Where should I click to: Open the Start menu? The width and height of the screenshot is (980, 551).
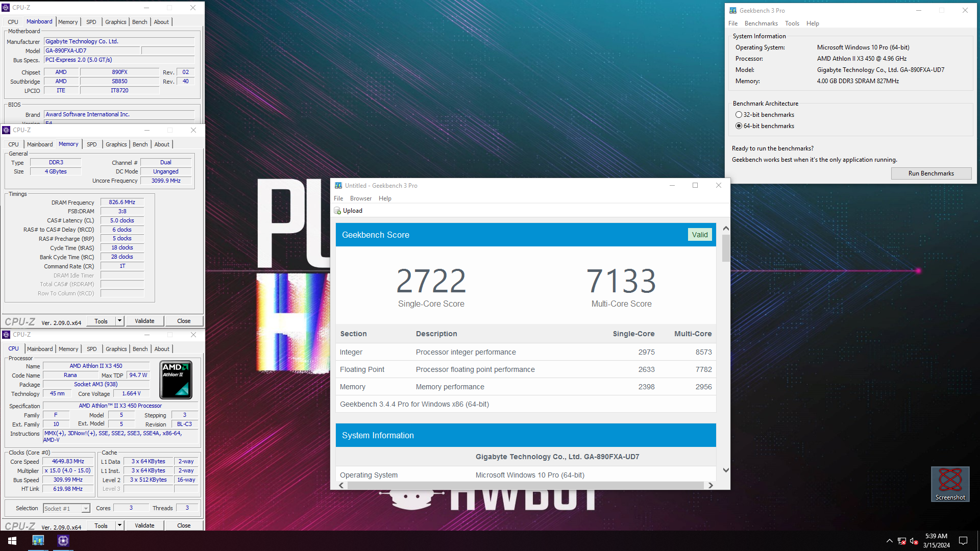[x=12, y=541]
